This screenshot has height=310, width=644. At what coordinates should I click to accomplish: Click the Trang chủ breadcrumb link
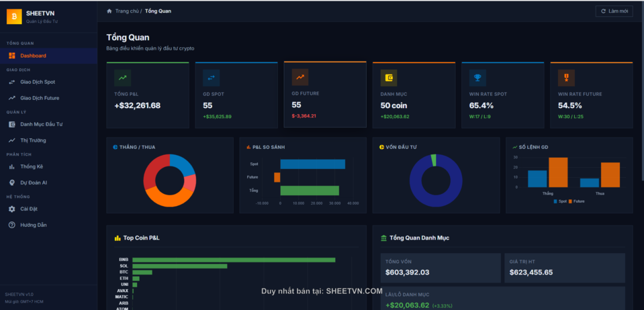click(126, 11)
